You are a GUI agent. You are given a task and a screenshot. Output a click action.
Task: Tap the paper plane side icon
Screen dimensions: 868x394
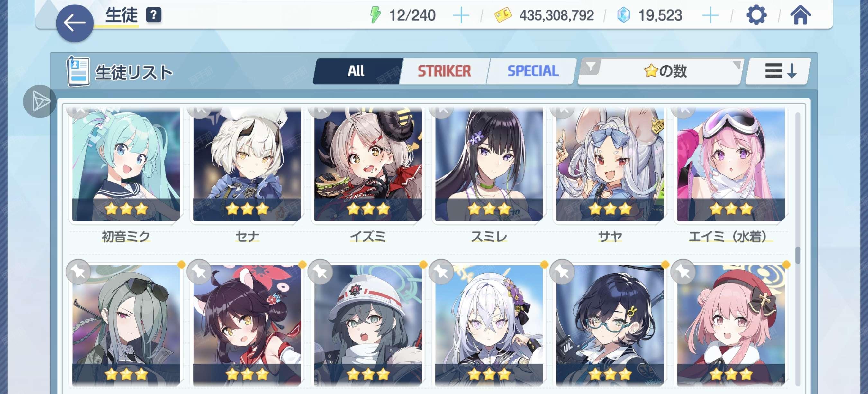[40, 101]
